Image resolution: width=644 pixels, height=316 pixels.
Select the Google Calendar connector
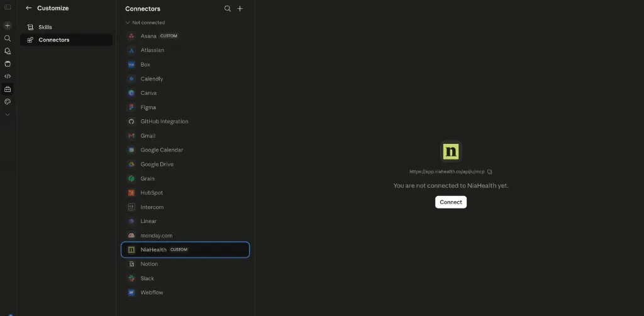click(186, 150)
